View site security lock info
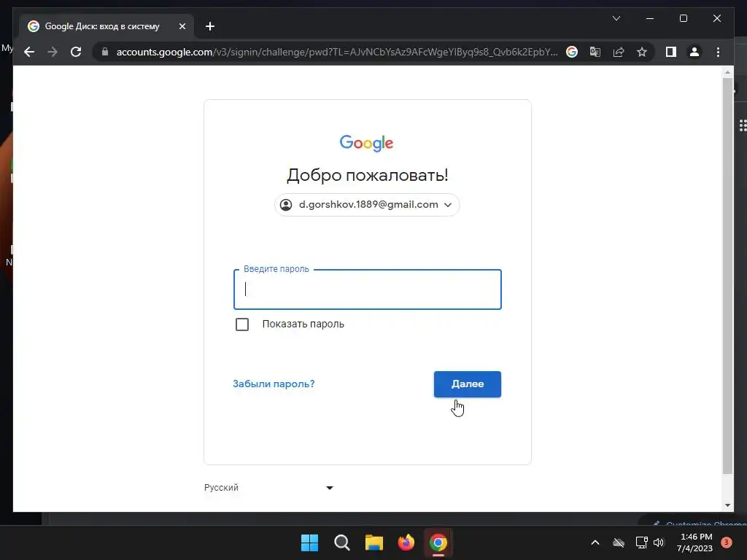Screen dimensions: 747x560 (x=105, y=52)
